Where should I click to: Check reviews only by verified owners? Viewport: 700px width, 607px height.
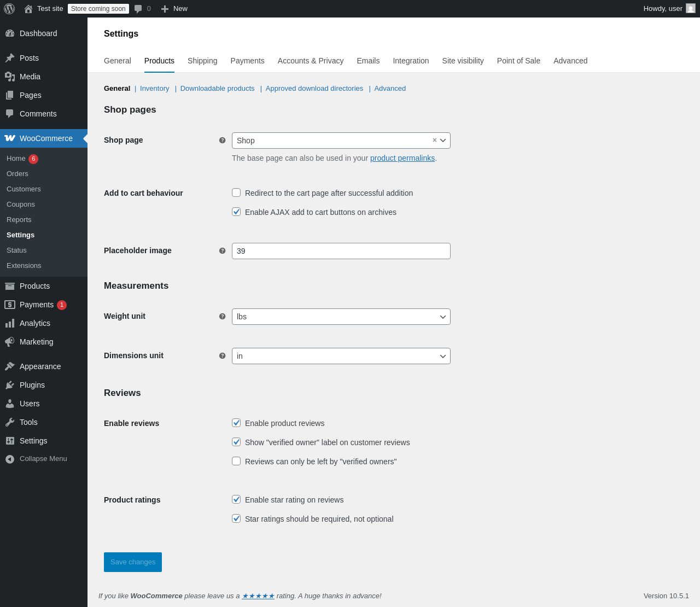(x=236, y=461)
